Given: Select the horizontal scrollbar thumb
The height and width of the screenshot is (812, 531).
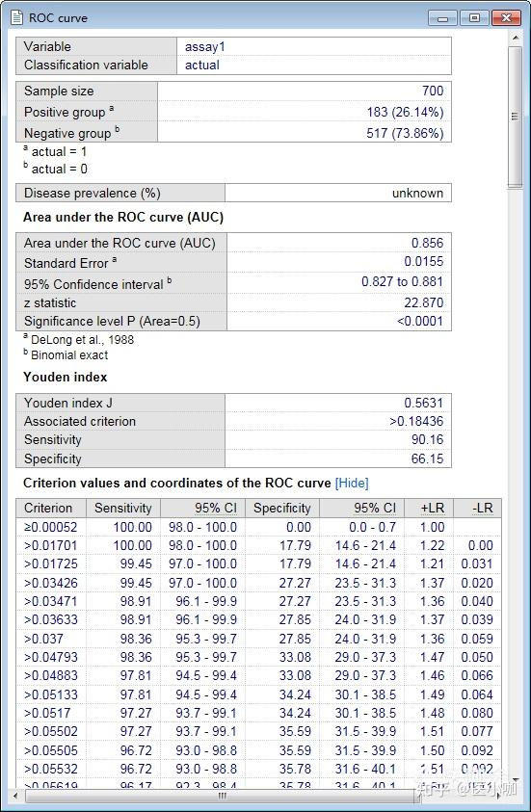Looking at the screenshot, I should [x=222, y=796].
